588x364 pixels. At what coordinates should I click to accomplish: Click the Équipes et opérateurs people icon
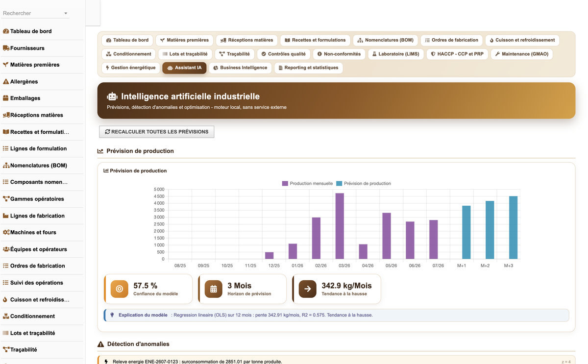(6, 249)
